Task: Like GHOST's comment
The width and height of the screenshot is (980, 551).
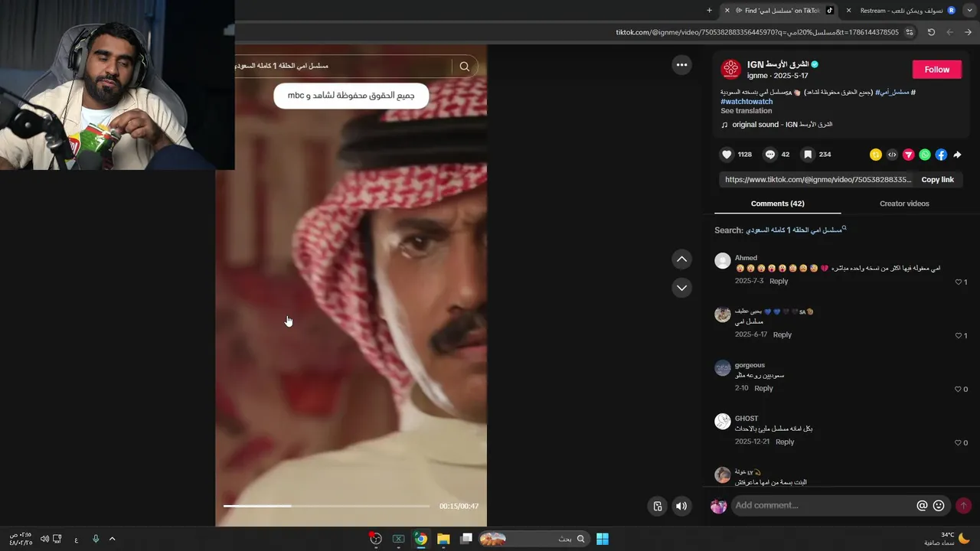Action: 958,443
